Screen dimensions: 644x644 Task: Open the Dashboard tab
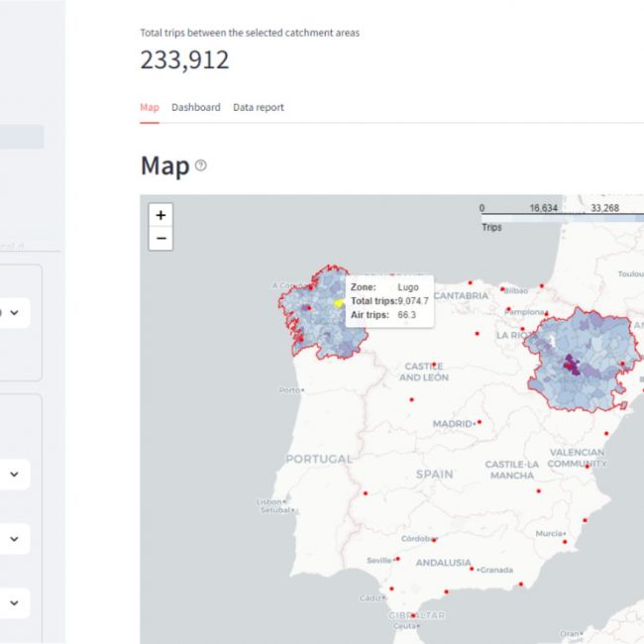[195, 107]
